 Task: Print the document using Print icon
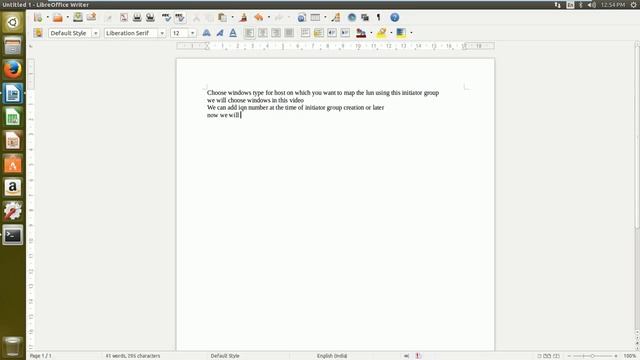137,18
